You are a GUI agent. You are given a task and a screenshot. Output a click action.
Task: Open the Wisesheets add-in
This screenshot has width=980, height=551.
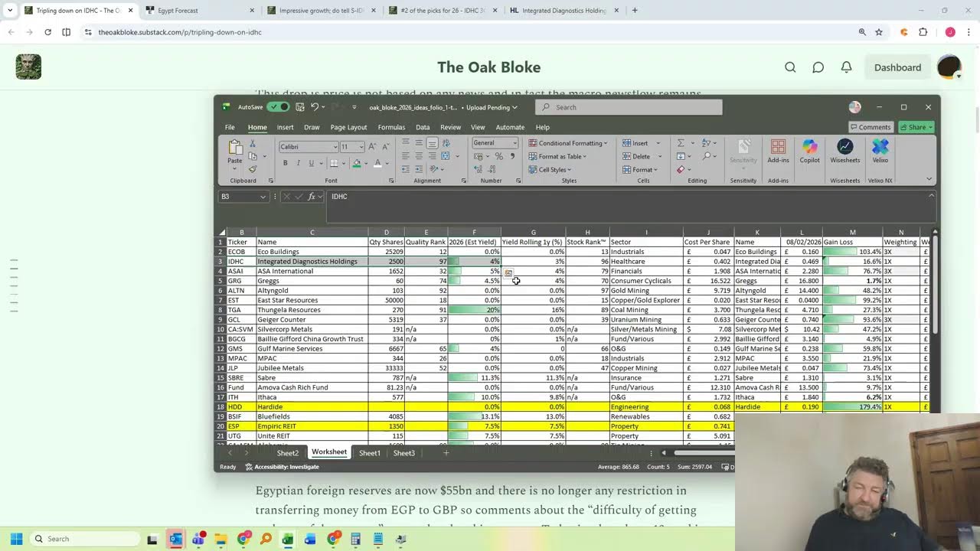(845, 149)
